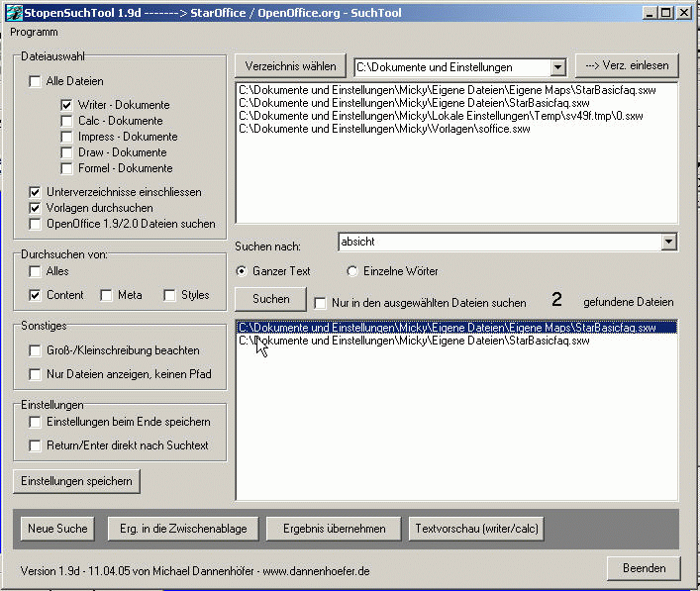The height and width of the screenshot is (591, 700).
Task: Click into the Suchen nach text field
Action: [x=499, y=243]
